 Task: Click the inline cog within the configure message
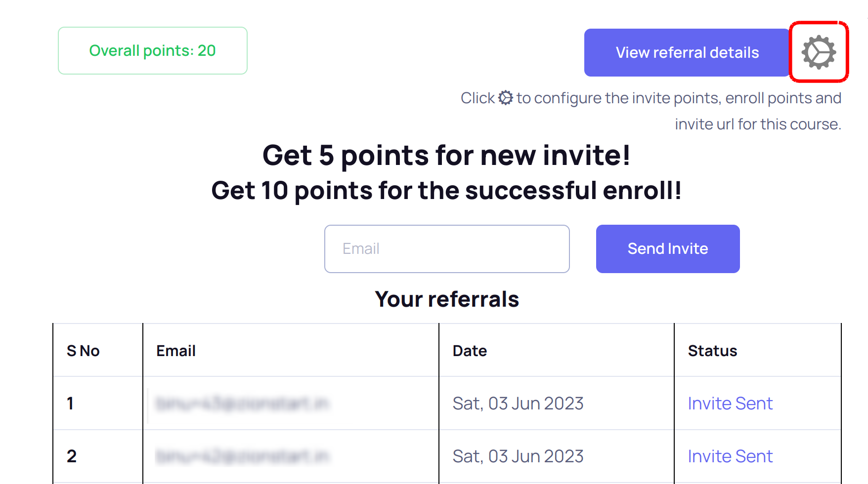(505, 98)
